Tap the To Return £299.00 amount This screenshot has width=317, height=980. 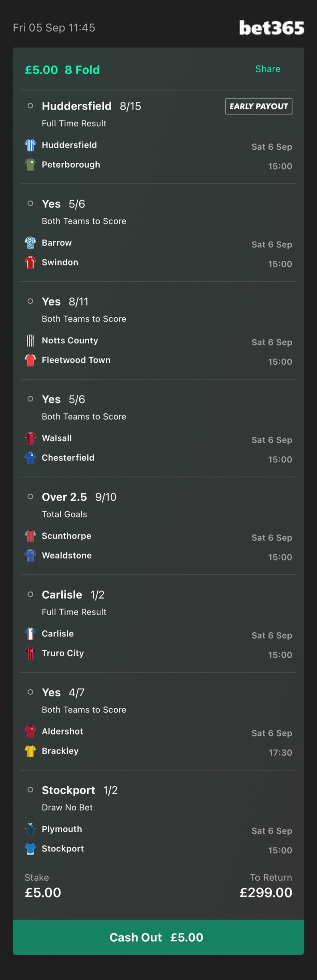tap(266, 892)
